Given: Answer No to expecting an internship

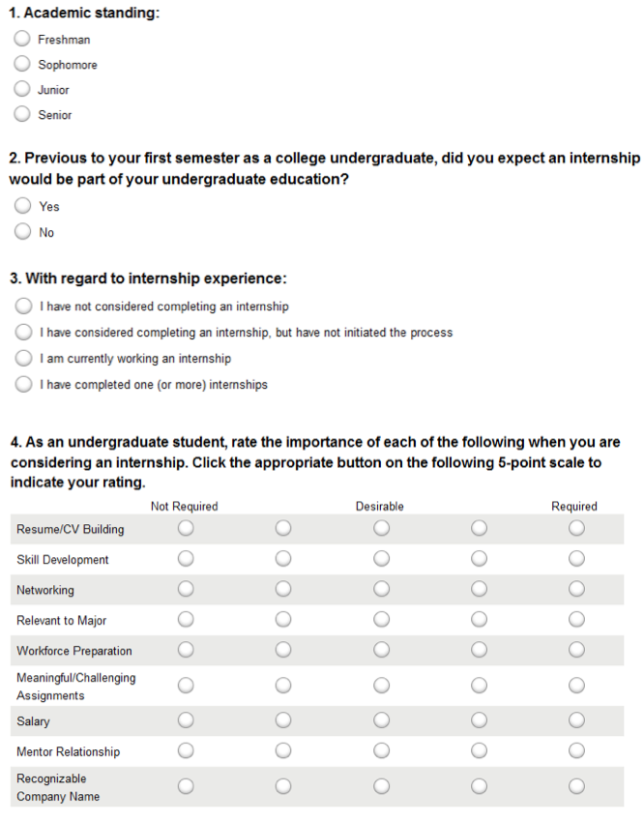Looking at the screenshot, I should (22, 231).
